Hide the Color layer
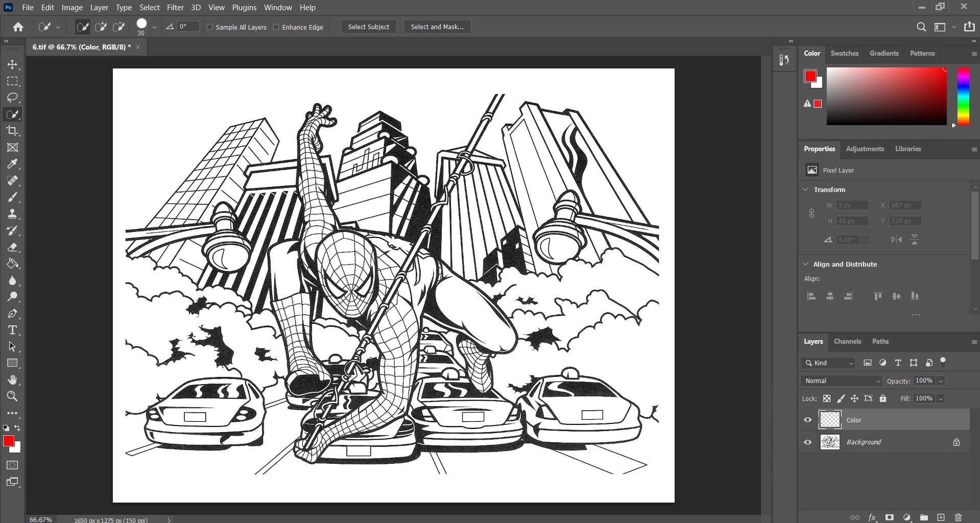980x523 pixels. pyautogui.click(x=808, y=420)
